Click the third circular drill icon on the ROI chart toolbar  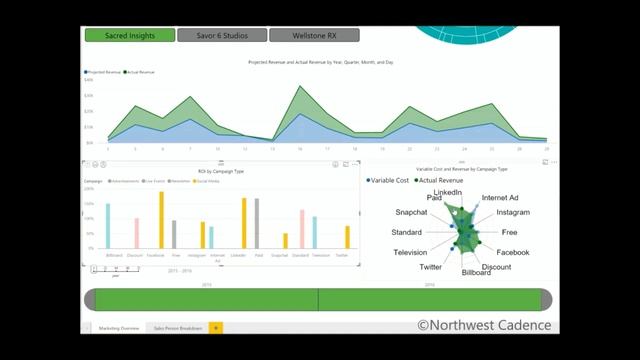pos(103,164)
